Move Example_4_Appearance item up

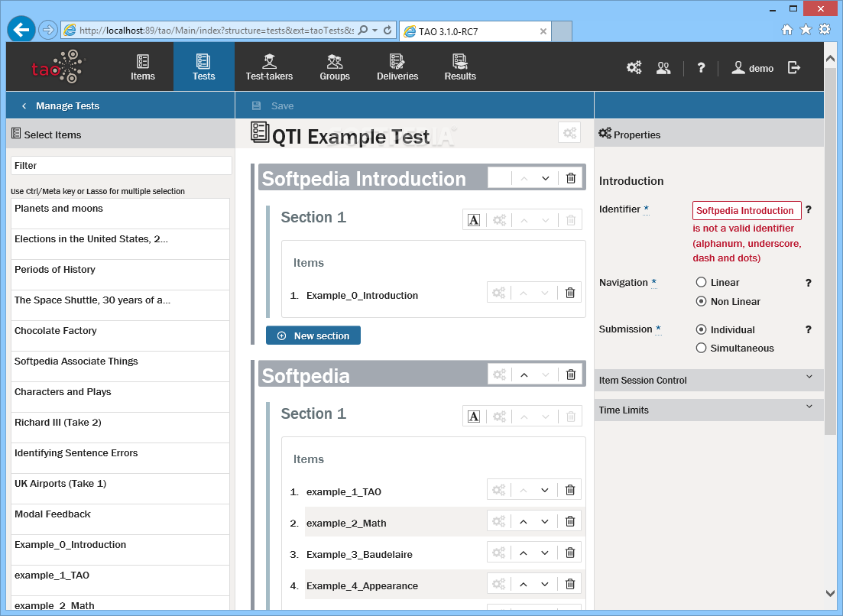pyautogui.click(x=523, y=584)
